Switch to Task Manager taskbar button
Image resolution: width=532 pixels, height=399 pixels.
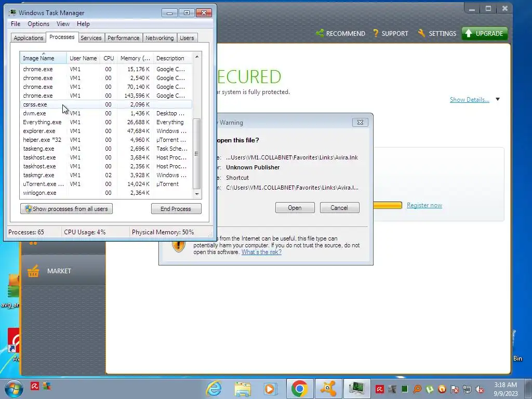[x=356, y=389]
